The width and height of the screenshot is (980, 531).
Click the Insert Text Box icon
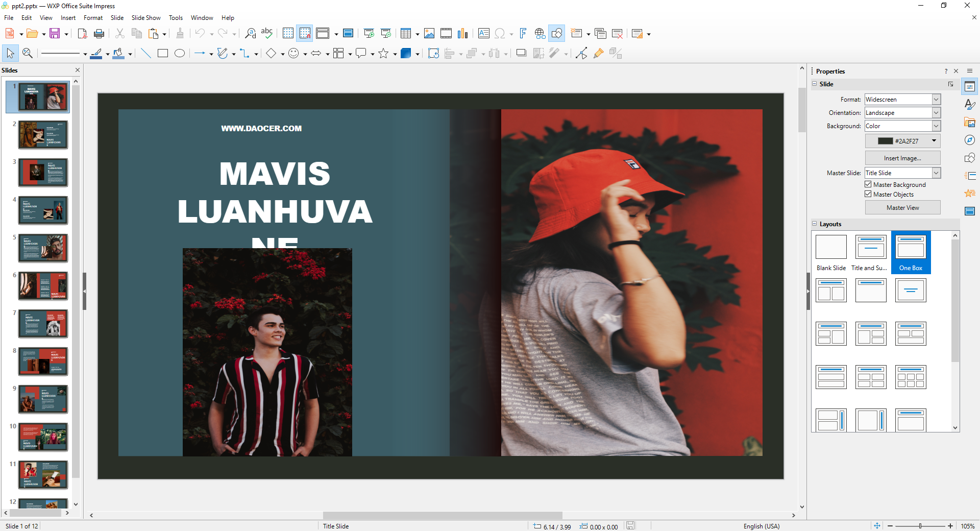click(484, 34)
